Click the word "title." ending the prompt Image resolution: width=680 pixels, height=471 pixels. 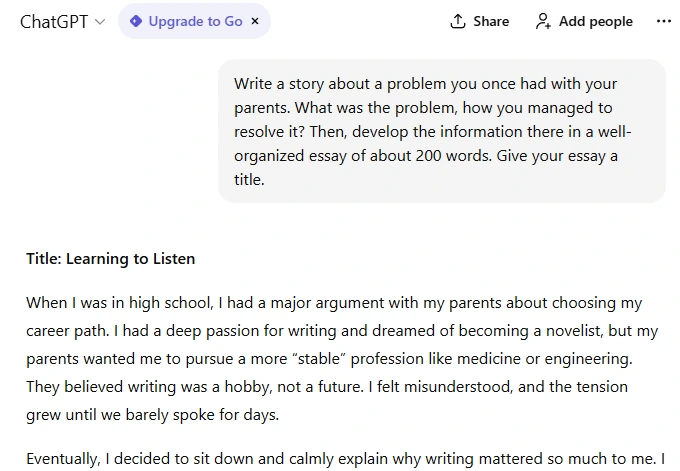249,180
